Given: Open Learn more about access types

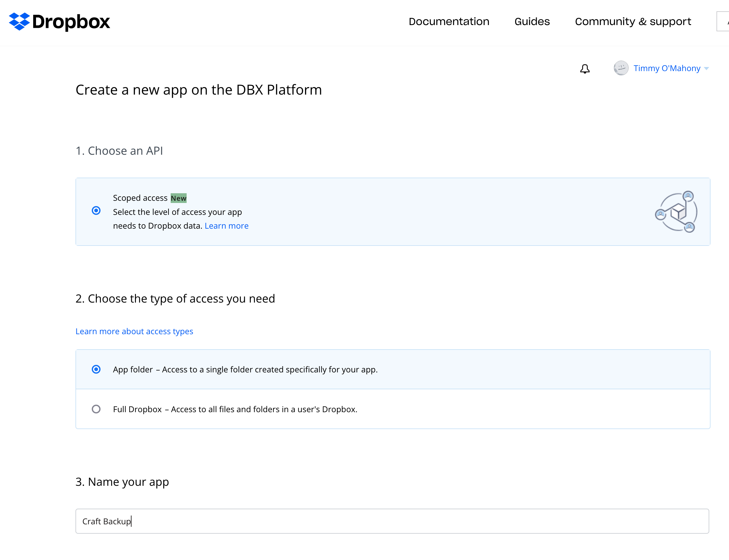Looking at the screenshot, I should point(134,331).
